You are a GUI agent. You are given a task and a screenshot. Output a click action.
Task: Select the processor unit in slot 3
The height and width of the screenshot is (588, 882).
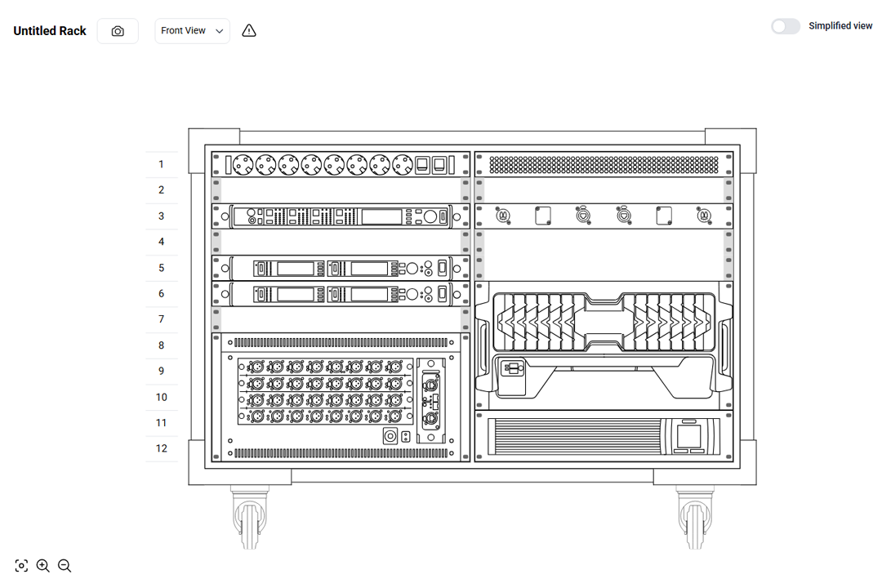coord(341,216)
